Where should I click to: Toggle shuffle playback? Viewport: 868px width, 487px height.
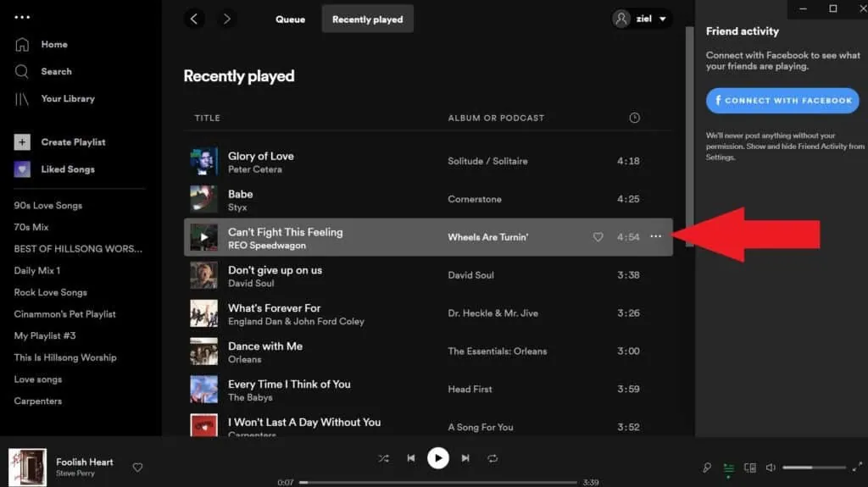(384, 458)
